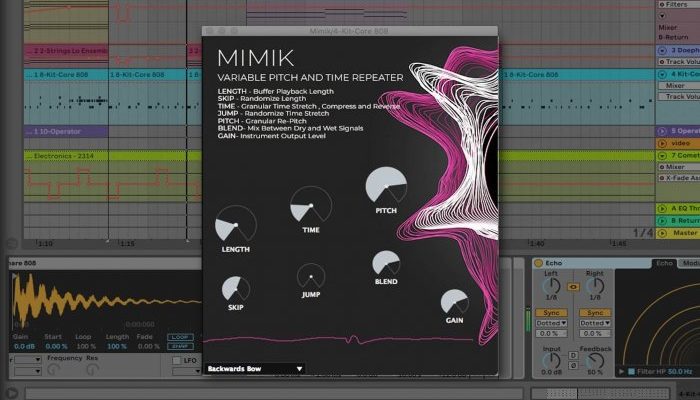Click the Echo stereo link icon
This screenshot has height=400, width=700.
pyautogui.click(x=573, y=287)
